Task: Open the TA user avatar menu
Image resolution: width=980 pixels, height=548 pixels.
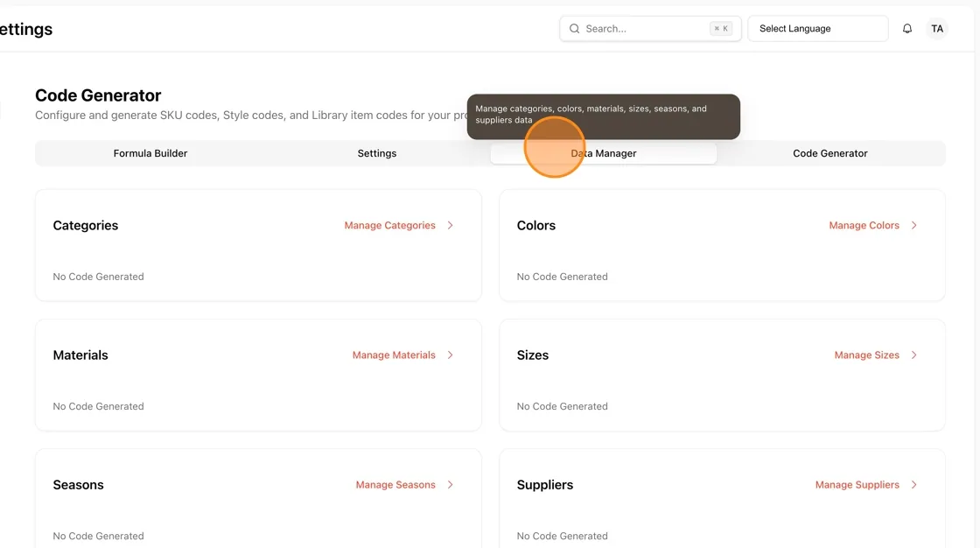Action: 937,29
